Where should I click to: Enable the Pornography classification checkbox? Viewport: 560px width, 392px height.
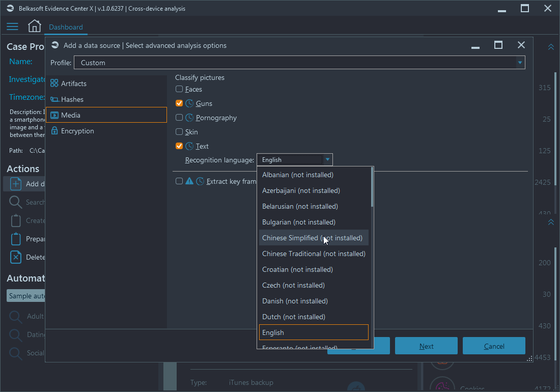(179, 118)
